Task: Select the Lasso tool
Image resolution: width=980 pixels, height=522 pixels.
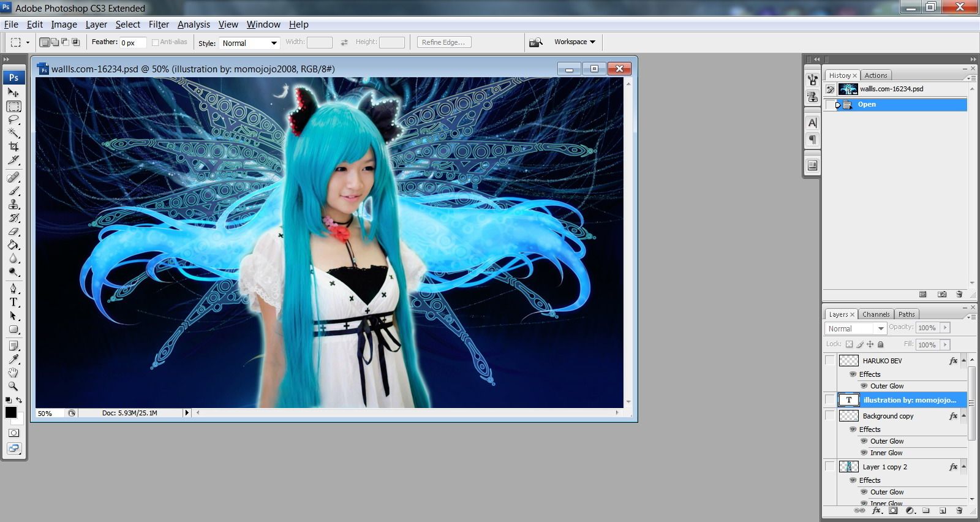Action: pyautogui.click(x=13, y=120)
